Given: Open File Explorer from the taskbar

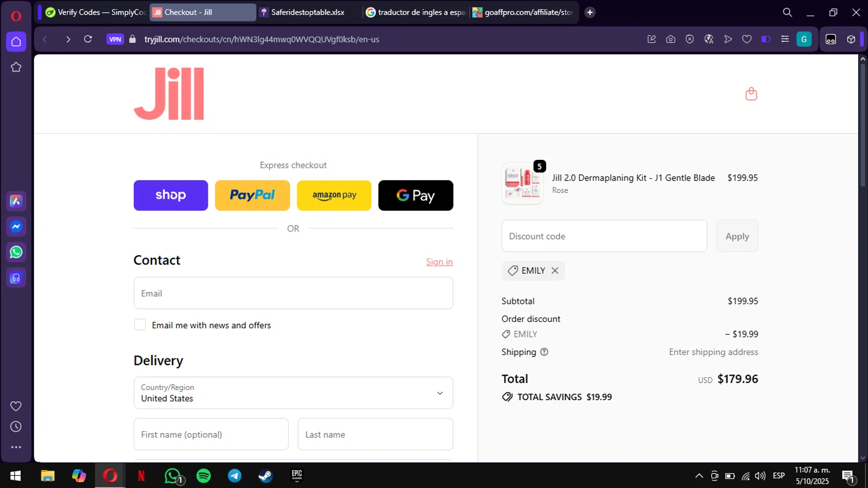Looking at the screenshot, I should click(47, 476).
